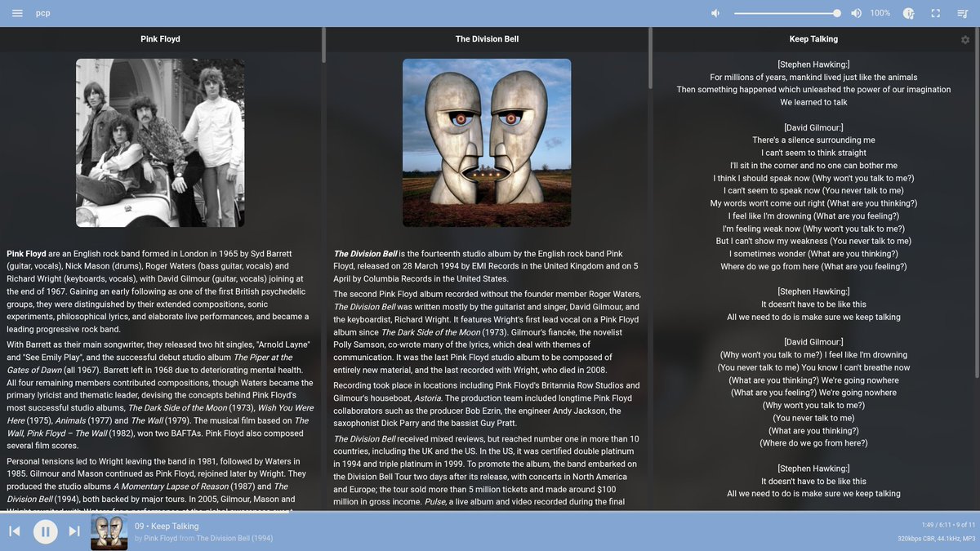The height and width of the screenshot is (551, 980).
Task: Click the Pink Floyd artist link in footer
Action: pyautogui.click(x=161, y=539)
